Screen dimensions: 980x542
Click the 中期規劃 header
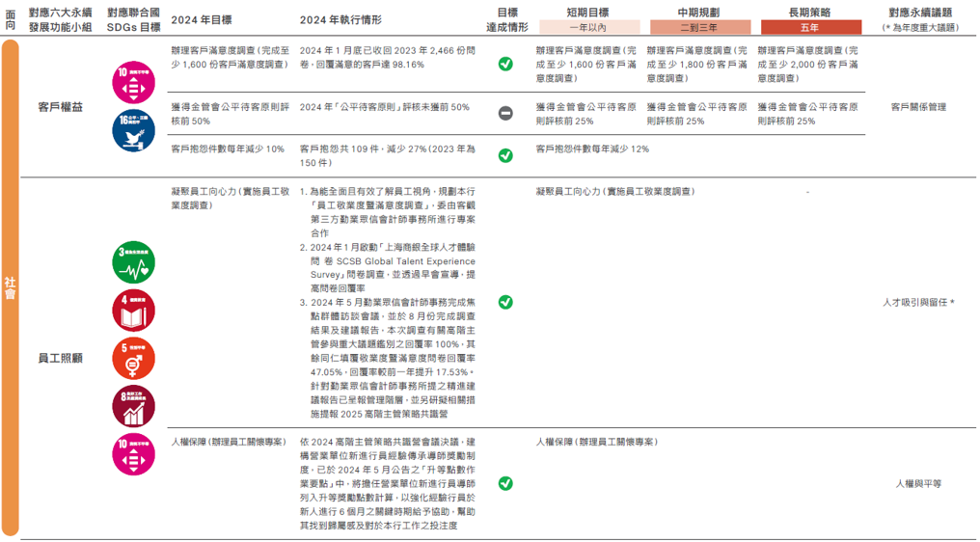tap(698, 13)
